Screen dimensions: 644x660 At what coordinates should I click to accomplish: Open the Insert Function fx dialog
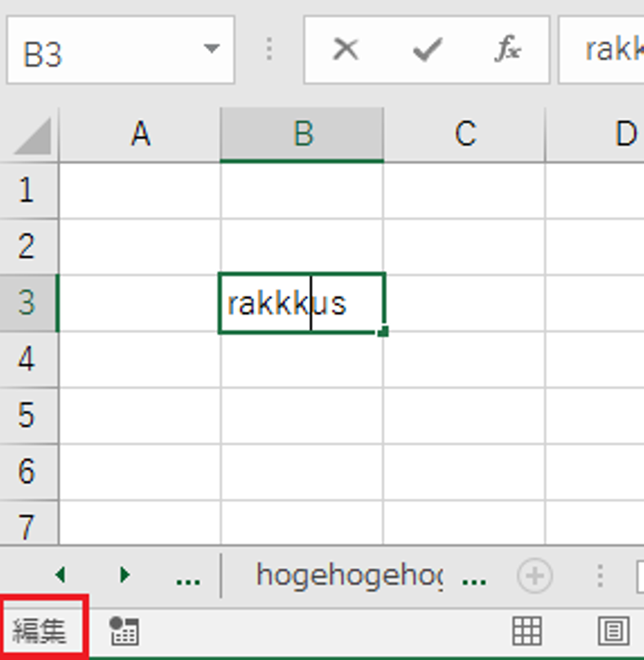[x=508, y=49]
